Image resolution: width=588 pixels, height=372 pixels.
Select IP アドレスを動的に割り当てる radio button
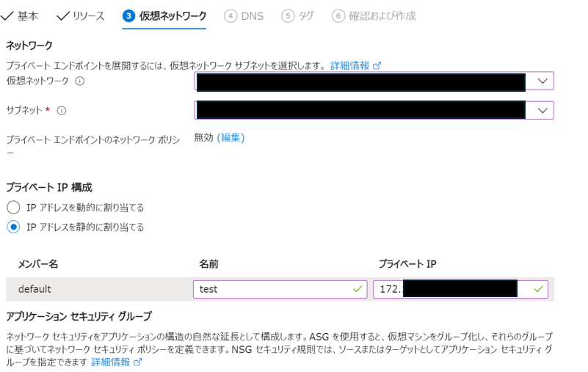click(x=13, y=208)
